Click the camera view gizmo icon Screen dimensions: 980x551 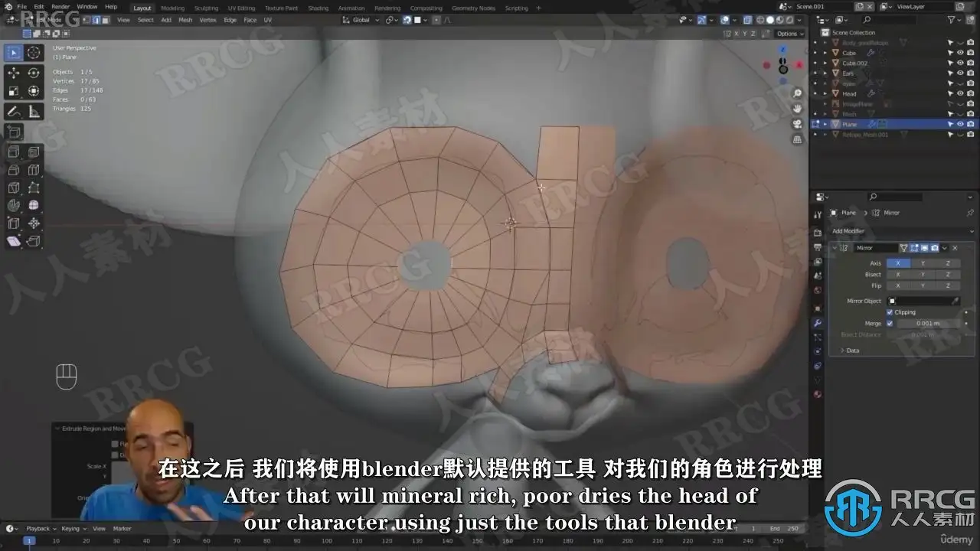pyautogui.click(x=797, y=123)
